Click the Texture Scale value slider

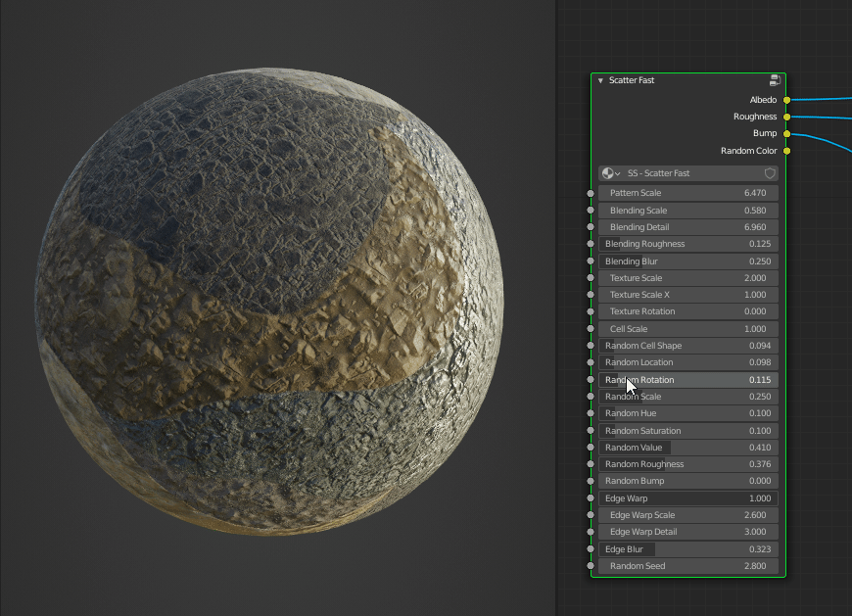[686, 277]
